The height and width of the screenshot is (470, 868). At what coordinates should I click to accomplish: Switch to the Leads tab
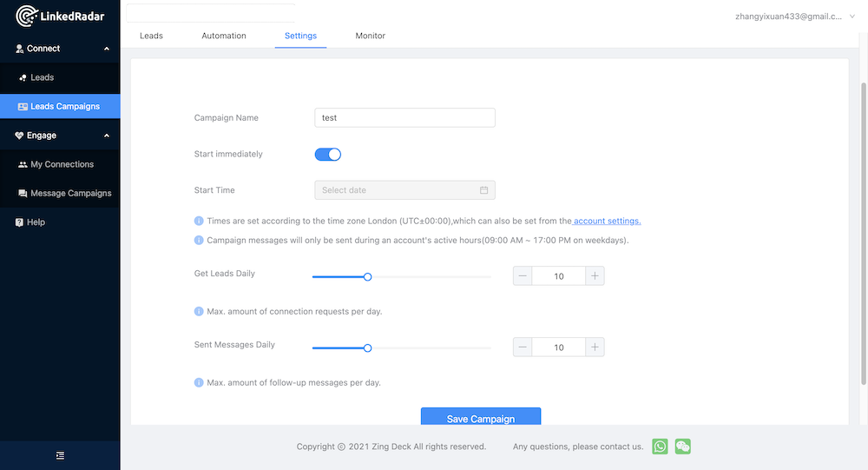point(151,36)
